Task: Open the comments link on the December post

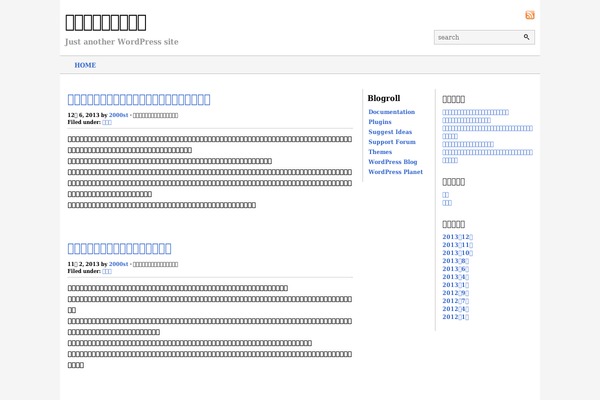Action: pos(155,115)
